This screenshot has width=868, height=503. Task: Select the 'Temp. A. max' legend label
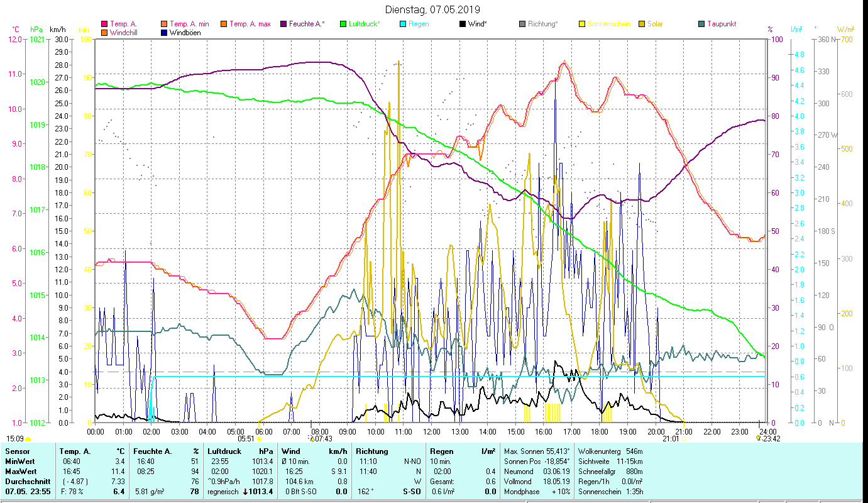click(250, 25)
